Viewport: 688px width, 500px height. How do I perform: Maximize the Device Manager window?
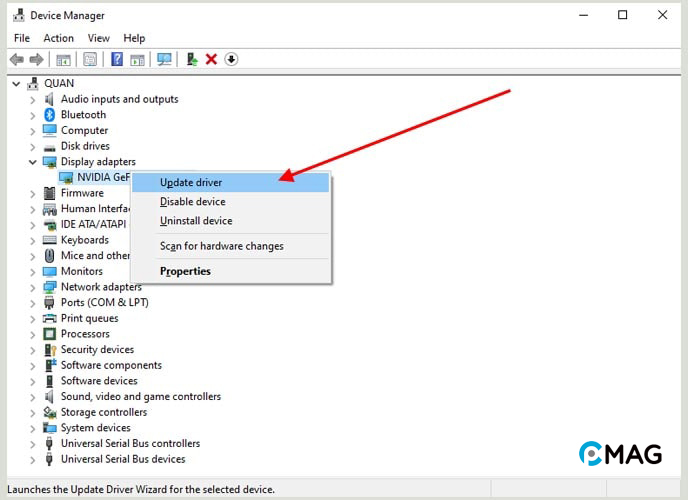click(622, 15)
